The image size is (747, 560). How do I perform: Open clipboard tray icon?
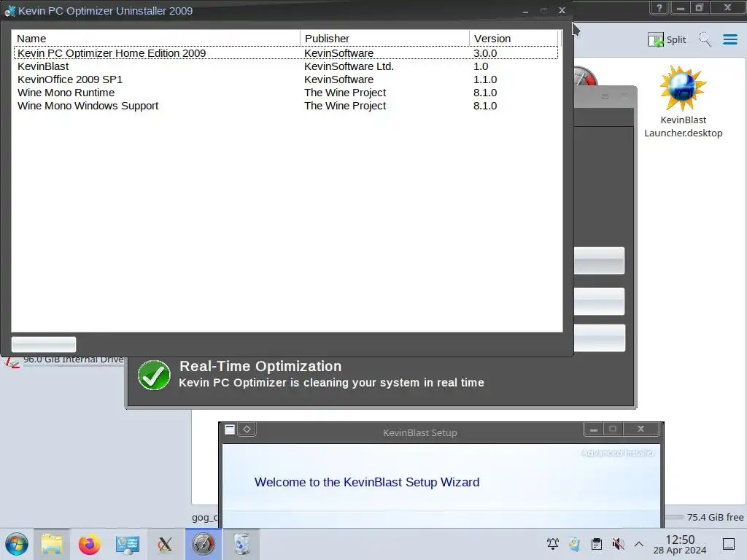point(597,544)
